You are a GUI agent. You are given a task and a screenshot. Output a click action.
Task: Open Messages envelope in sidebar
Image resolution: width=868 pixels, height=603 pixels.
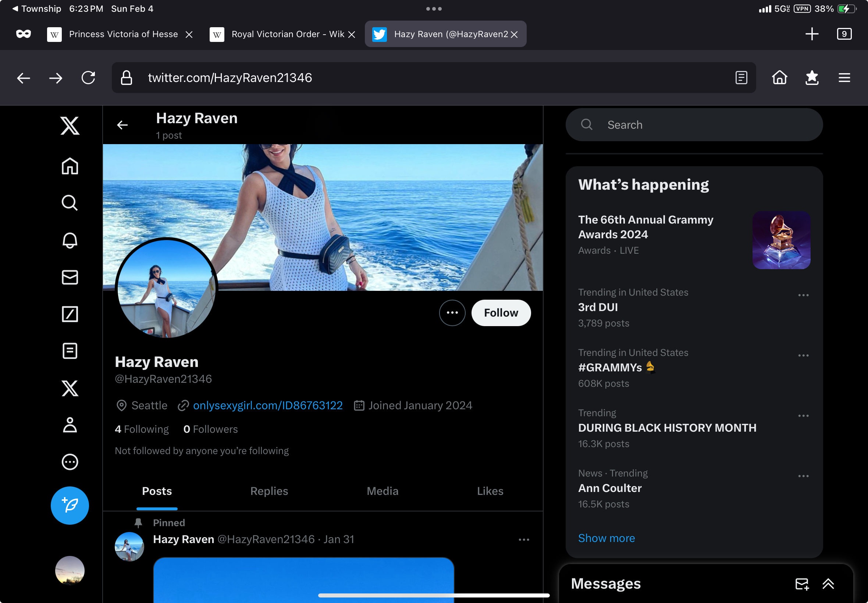70,277
